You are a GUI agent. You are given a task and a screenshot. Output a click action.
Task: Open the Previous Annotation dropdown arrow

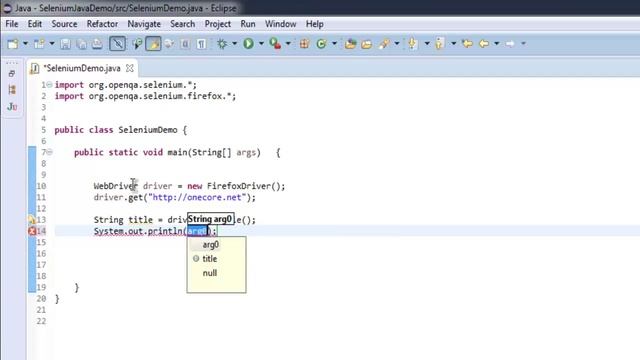[x=453, y=44]
